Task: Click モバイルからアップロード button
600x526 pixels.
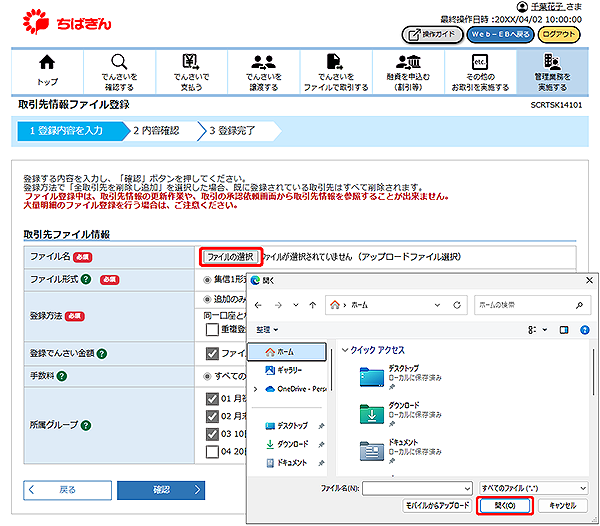Action: point(437,505)
